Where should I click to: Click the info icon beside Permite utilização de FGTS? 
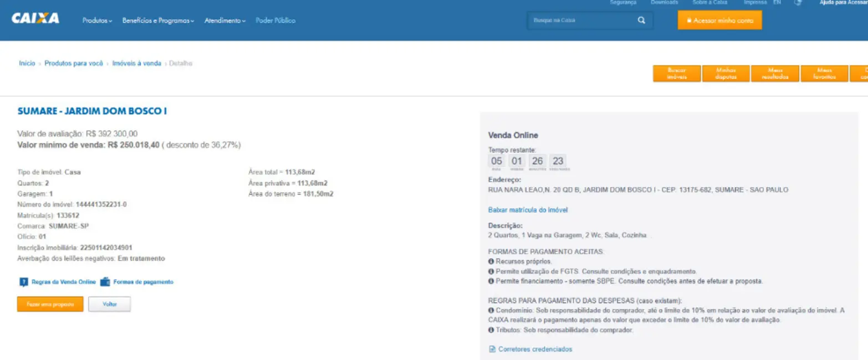click(x=491, y=271)
